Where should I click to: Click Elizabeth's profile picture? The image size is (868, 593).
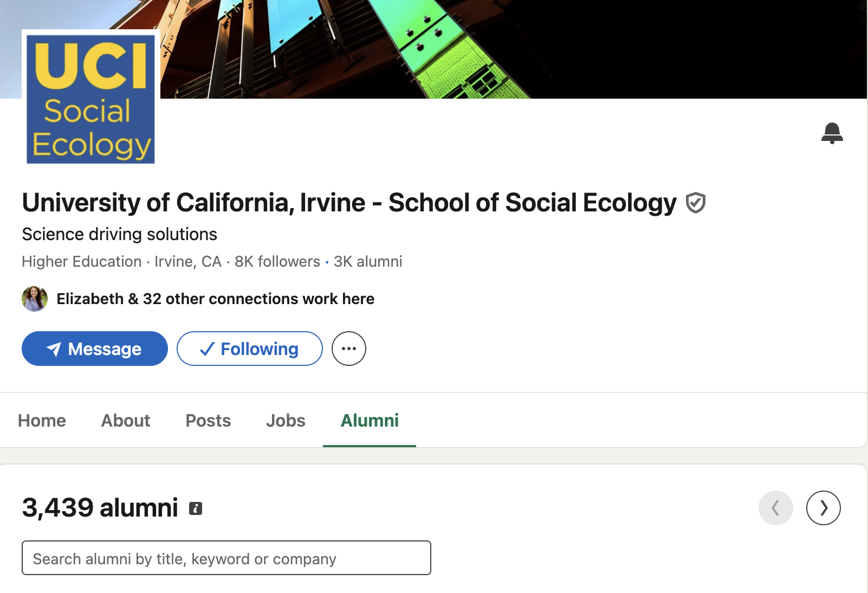pyautogui.click(x=35, y=299)
